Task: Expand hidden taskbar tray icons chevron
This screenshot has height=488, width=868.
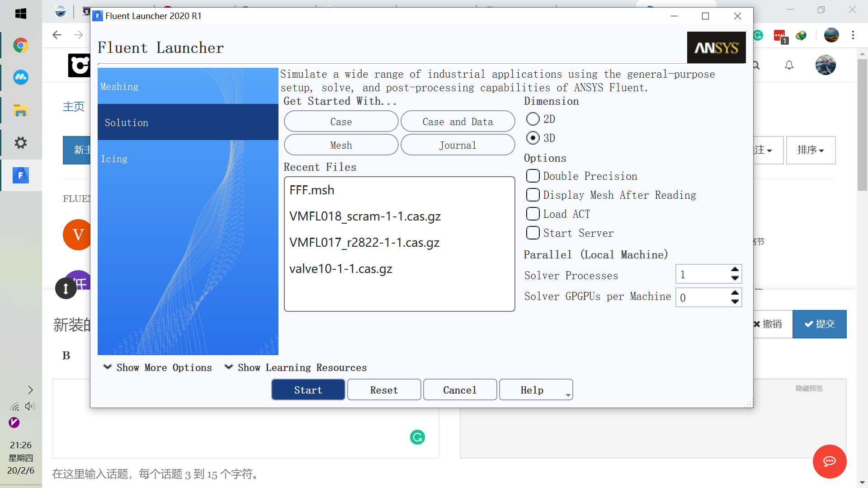Action: [30, 390]
